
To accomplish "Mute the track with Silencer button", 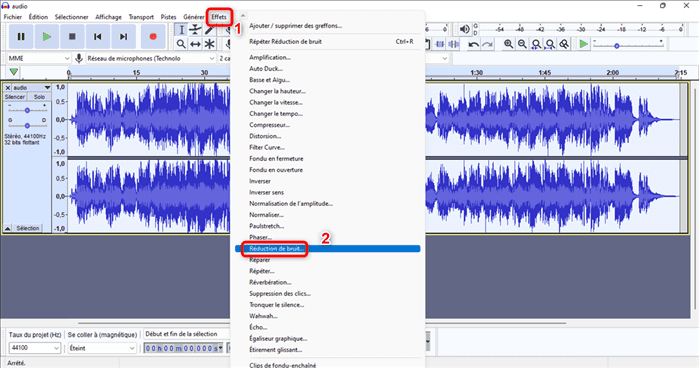I will click(15, 97).
